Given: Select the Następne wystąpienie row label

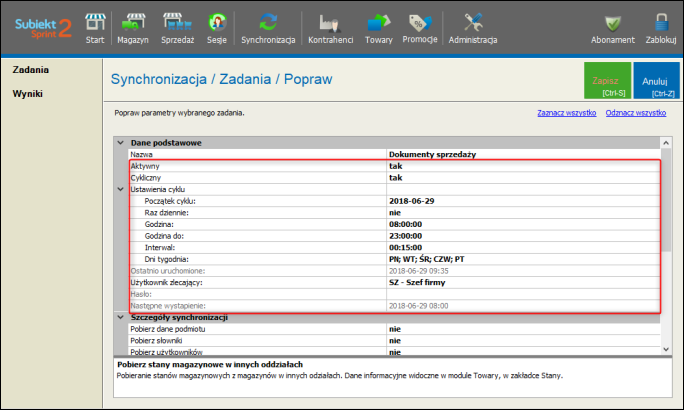Looking at the screenshot, I should pyautogui.click(x=168, y=306).
